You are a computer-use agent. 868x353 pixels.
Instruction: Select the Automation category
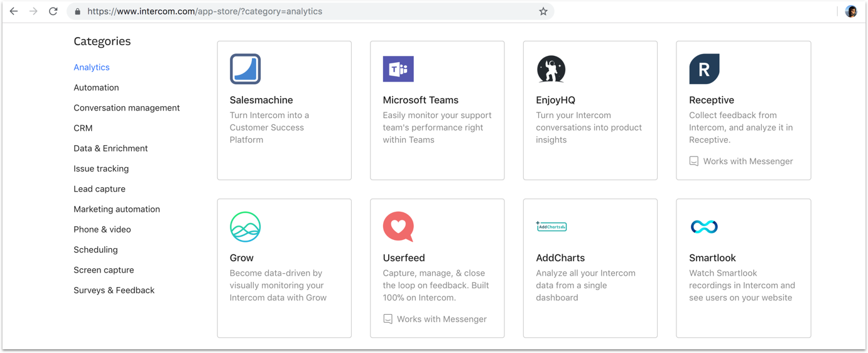click(96, 87)
